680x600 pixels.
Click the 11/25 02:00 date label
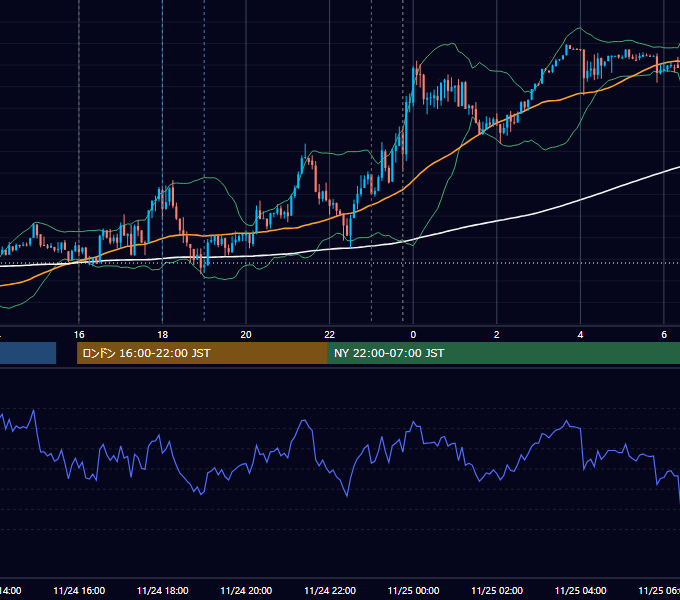(x=497, y=590)
